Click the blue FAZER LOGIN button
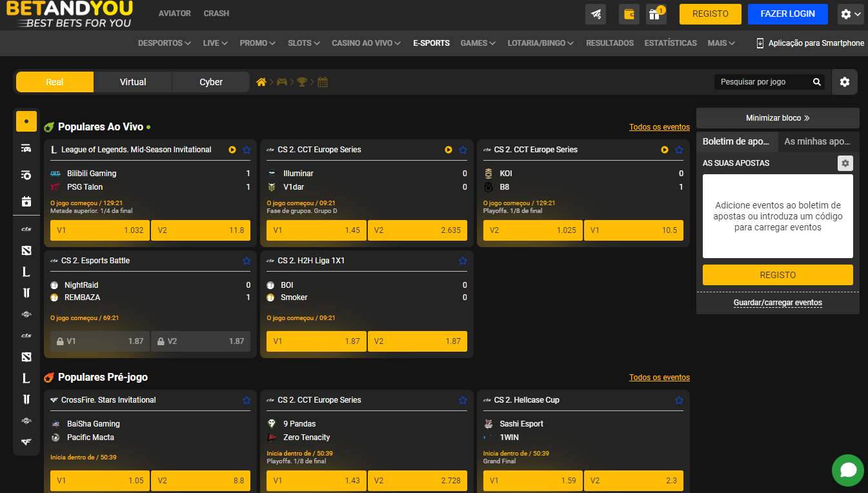Image resolution: width=868 pixels, height=493 pixels. pyautogui.click(x=787, y=14)
